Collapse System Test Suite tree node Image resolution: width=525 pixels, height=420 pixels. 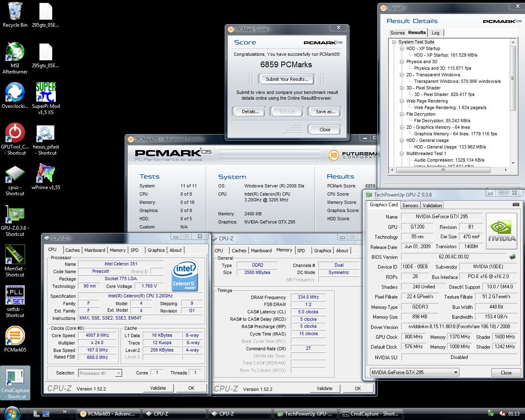coord(394,42)
